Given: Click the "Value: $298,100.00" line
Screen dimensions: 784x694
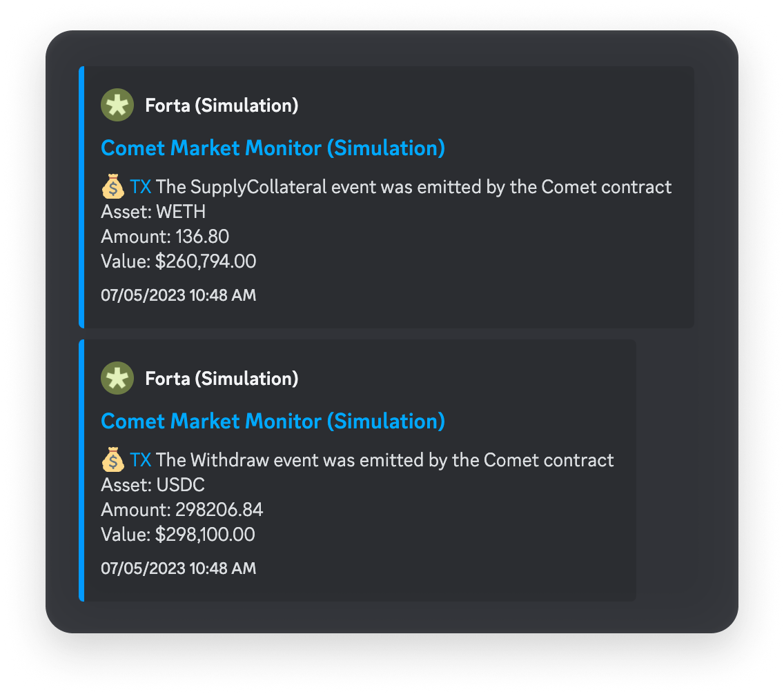Looking at the screenshot, I should tap(178, 535).
